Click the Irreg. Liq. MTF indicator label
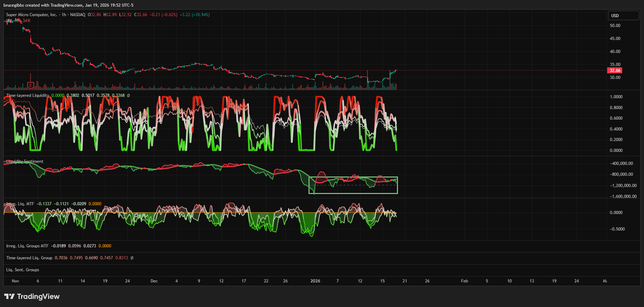The image size is (644, 307). (20, 204)
